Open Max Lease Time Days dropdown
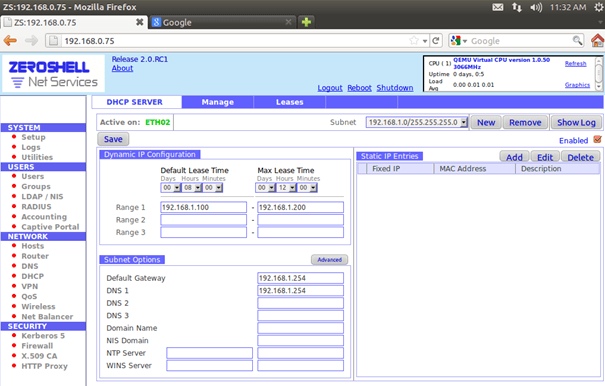 (x=265, y=188)
